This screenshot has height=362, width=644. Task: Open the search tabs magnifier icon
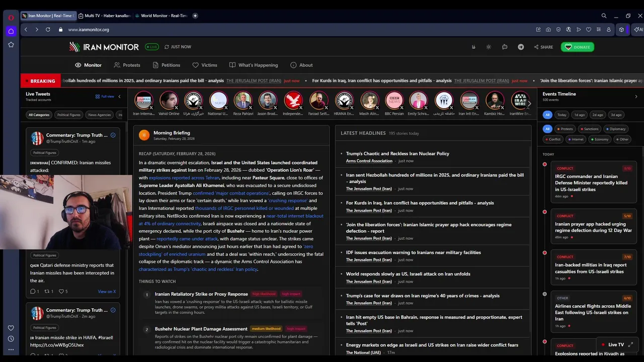[604, 16]
